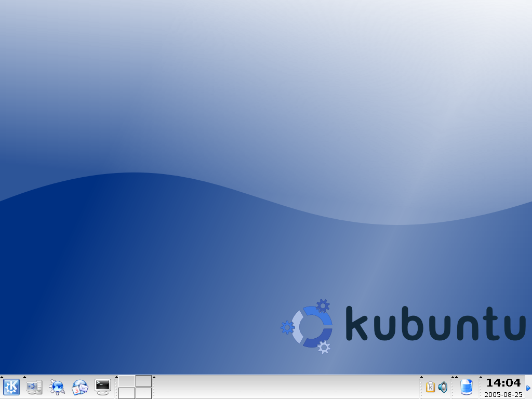Open the Konsole terminal
Viewport: 532px width, 399px height.
point(103,387)
